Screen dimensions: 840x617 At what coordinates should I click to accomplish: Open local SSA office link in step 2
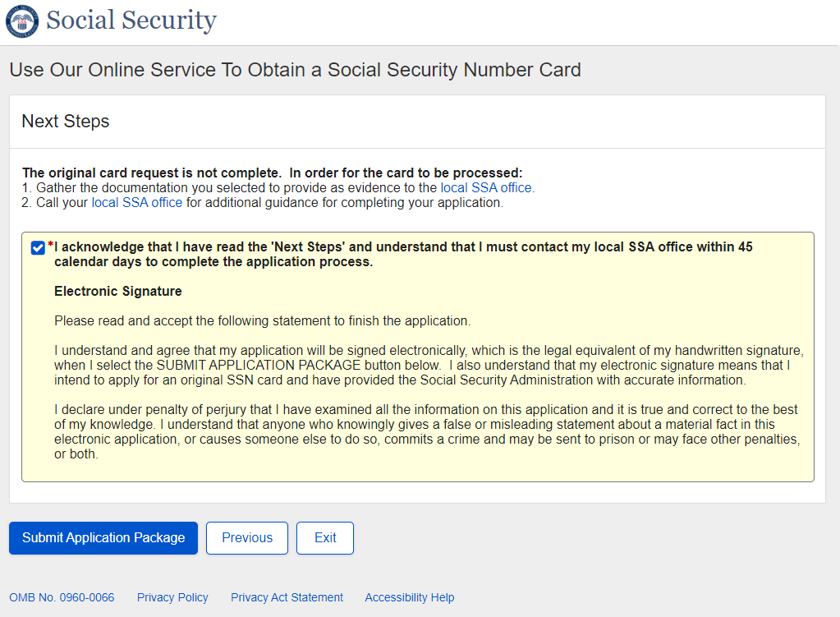coord(137,202)
